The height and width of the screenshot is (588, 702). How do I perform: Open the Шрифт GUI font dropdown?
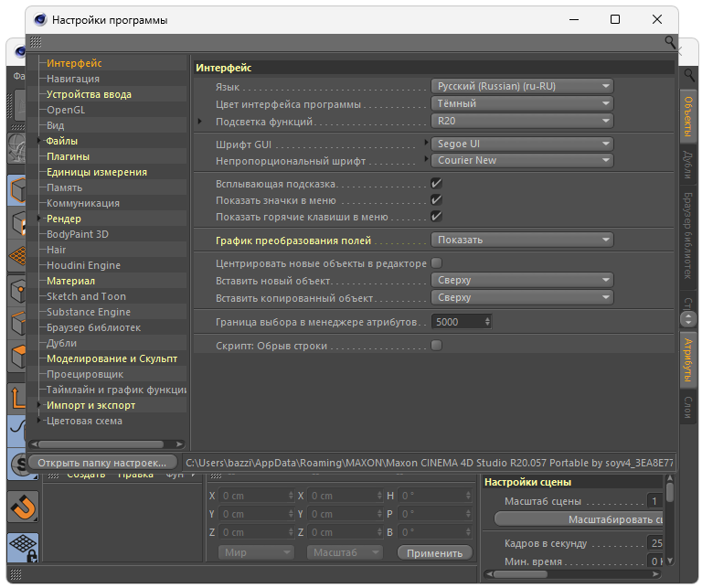point(521,144)
